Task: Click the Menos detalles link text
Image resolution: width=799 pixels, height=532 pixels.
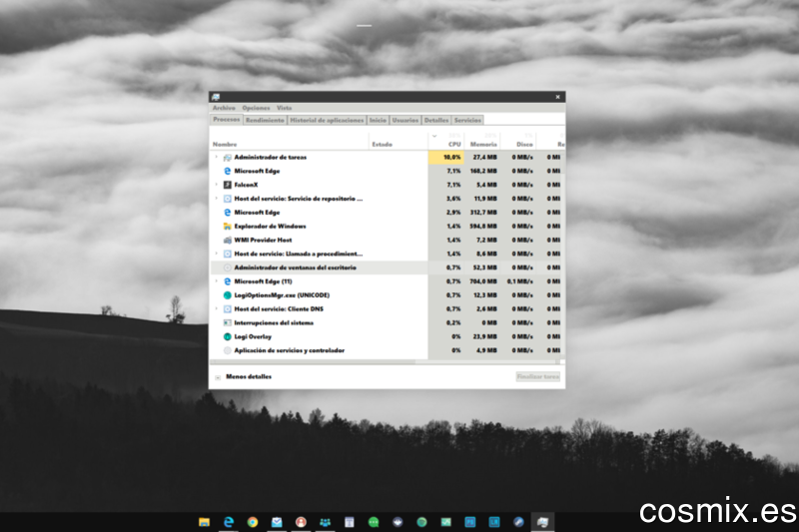Action: (x=249, y=376)
